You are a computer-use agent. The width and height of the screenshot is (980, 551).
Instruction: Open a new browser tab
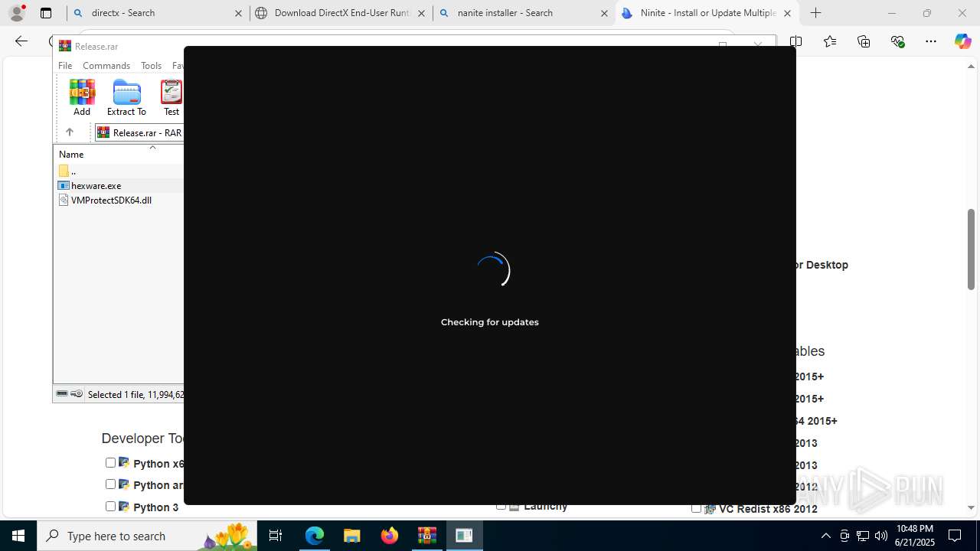[x=816, y=13]
